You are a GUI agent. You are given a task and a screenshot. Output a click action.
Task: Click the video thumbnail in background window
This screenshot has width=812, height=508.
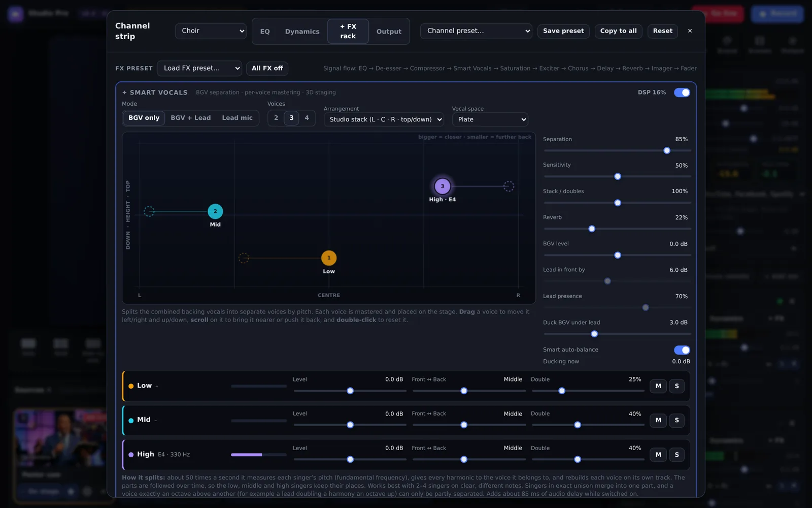tap(62, 438)
